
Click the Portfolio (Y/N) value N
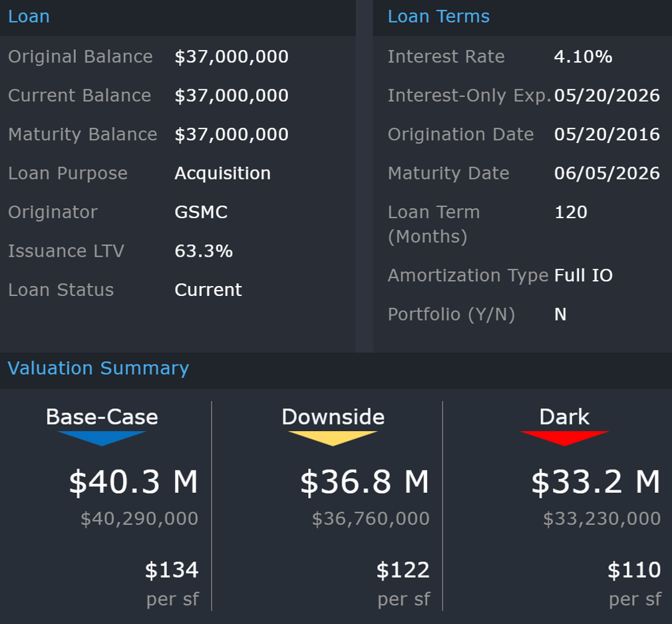(560, 315)
